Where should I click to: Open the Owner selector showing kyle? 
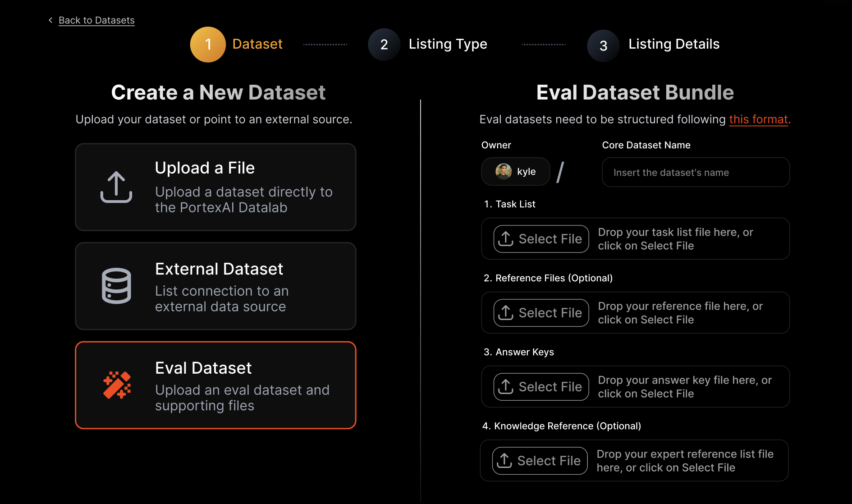click(516, 172)
